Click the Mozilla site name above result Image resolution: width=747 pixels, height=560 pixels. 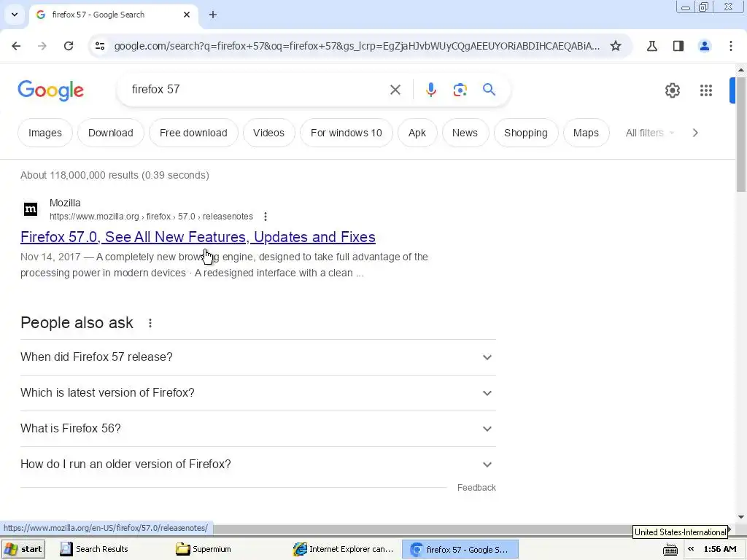pyautogui.click(x=65, y=203)
